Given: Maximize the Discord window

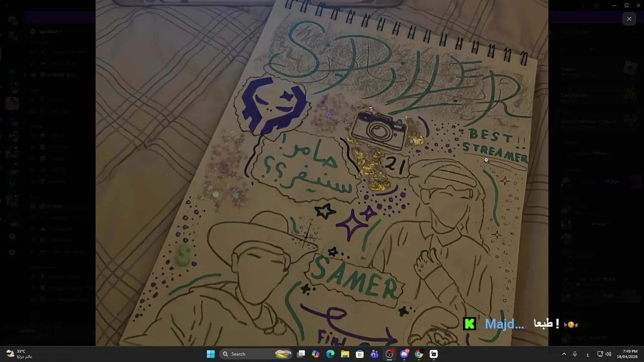Looking at the screenshot, I should [x=626, y=6].
